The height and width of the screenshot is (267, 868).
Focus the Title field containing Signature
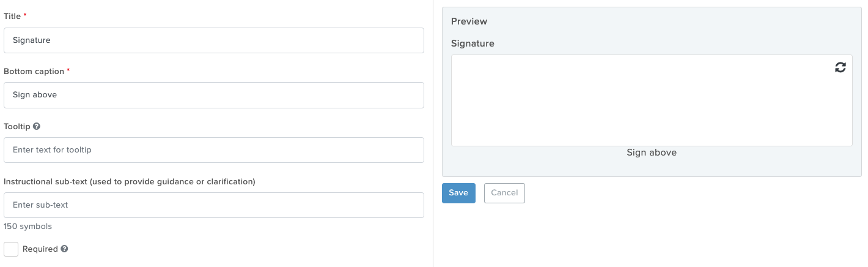coord(214,40)
